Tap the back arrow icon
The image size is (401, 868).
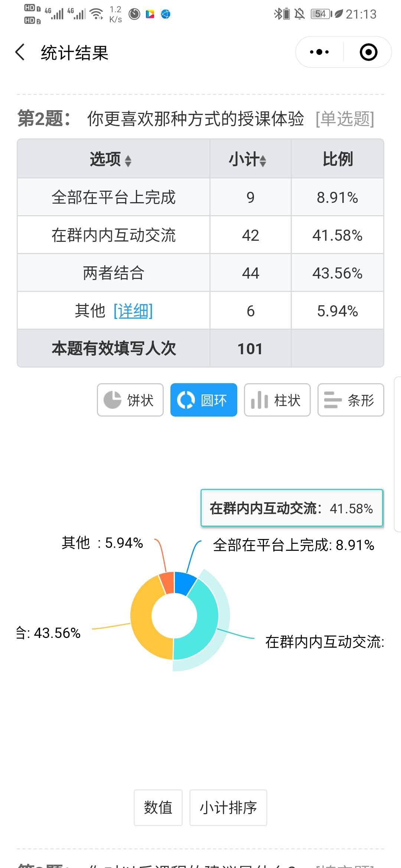[20, 52]
